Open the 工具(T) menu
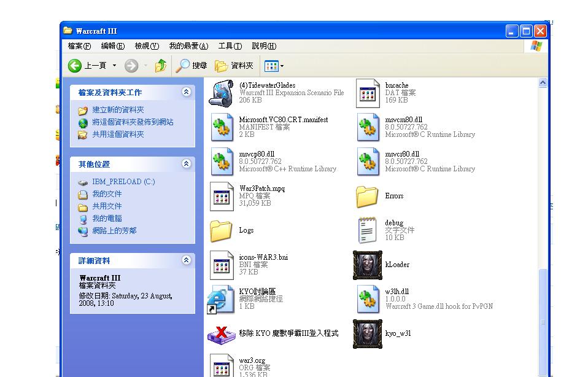 (230, 46)
